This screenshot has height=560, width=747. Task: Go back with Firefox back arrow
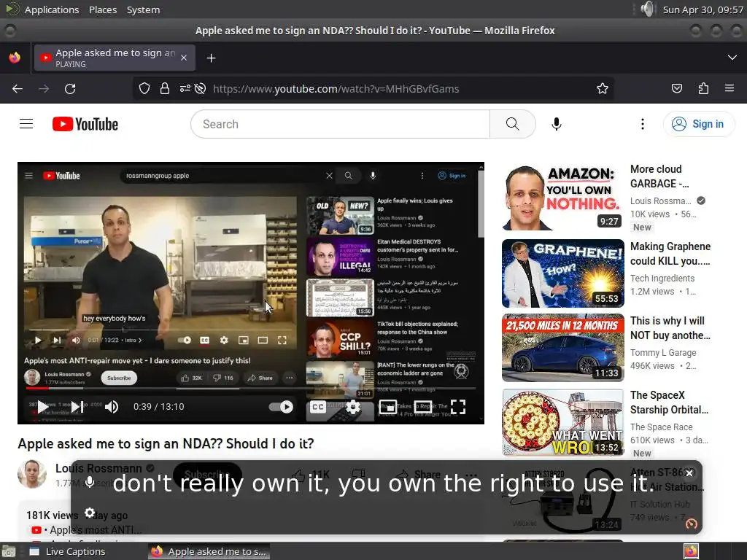18,88
